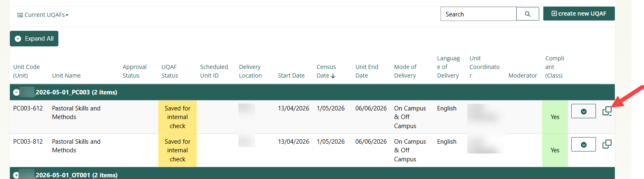The image size is (644, 179).
Task: Expand the 2026-05-01_OT001 group plus icon
Action: coord(17,175)
